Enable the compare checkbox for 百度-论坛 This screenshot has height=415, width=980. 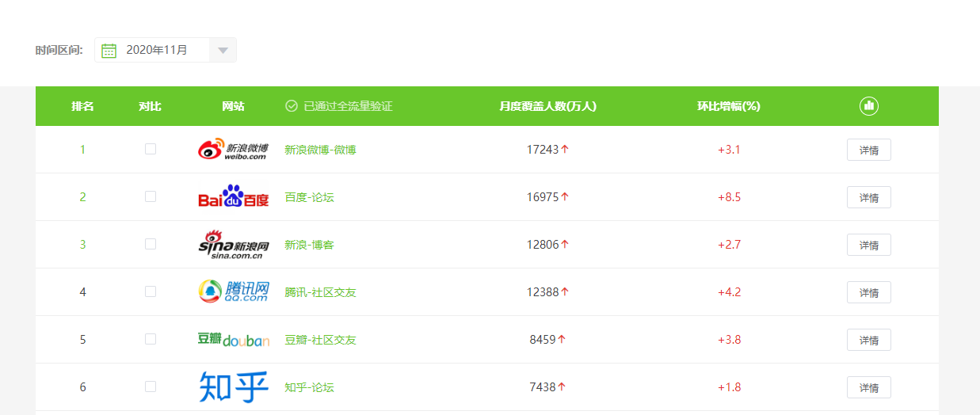click(x=151, y=196)
